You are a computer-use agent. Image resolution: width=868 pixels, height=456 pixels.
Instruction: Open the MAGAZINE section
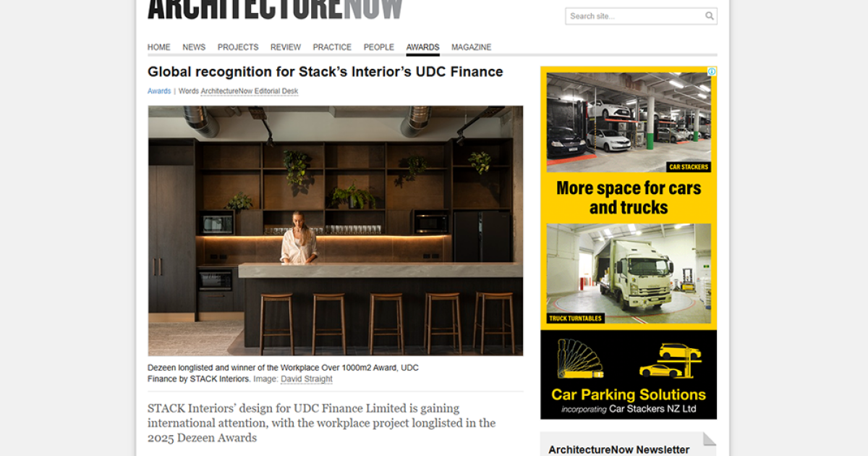[x=472, y=46]
